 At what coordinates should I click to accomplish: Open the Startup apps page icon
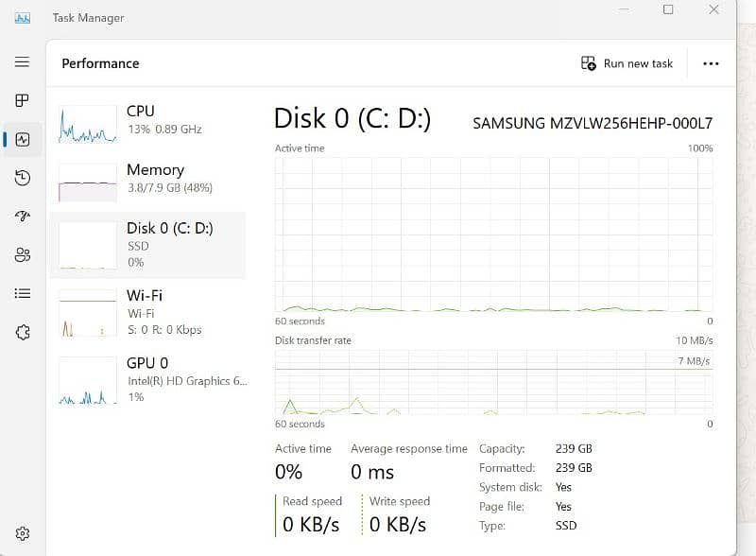pos(23,217)
